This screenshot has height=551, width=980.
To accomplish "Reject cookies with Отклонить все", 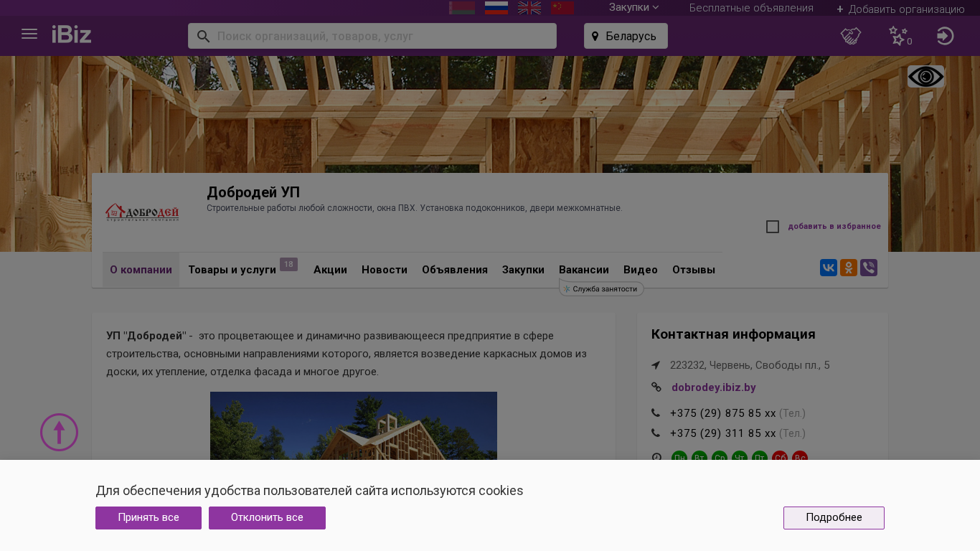I will (267, 518).
